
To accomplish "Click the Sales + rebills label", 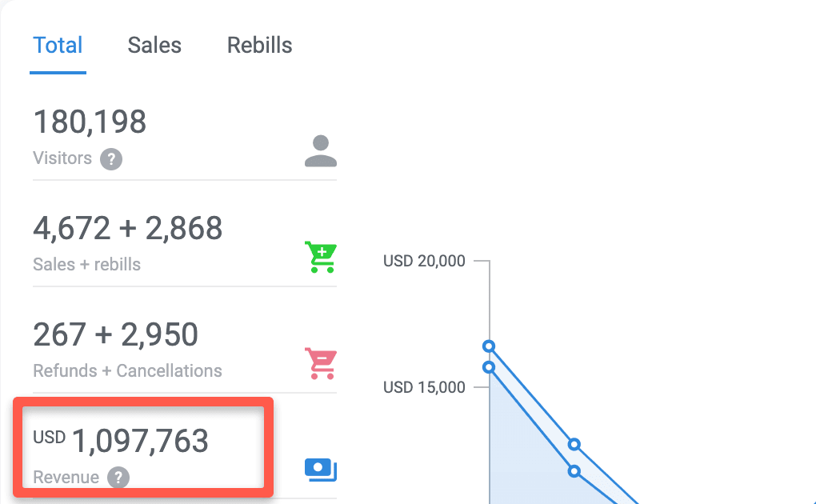I will (x=87, y=265).
